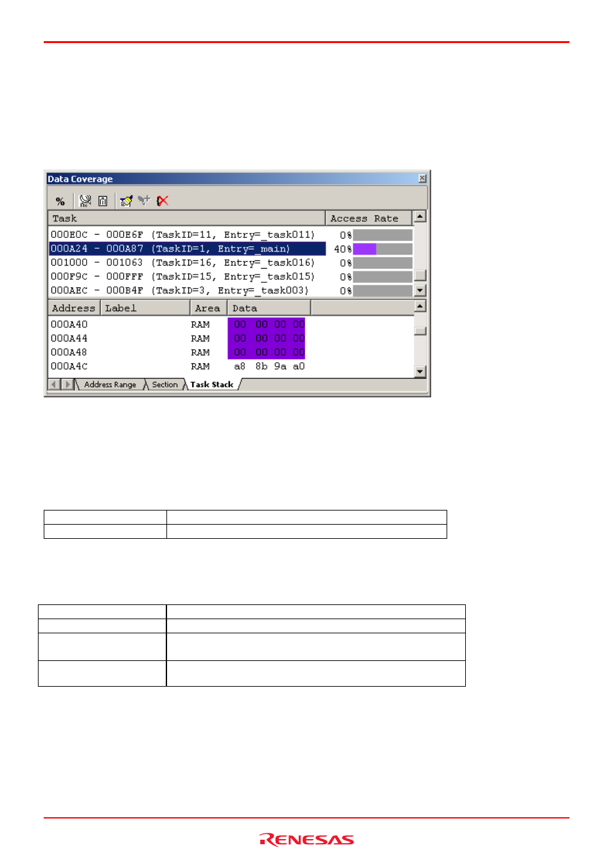The width and height of the screenshot is (613, 868).
Task: Click the Address column header
Action: click(74, 308)
